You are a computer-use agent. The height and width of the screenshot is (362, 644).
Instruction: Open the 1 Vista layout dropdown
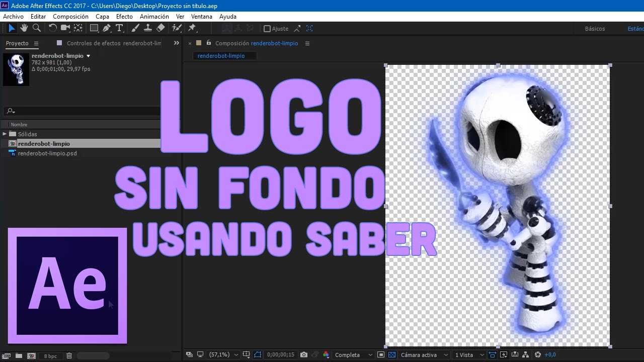468,354
